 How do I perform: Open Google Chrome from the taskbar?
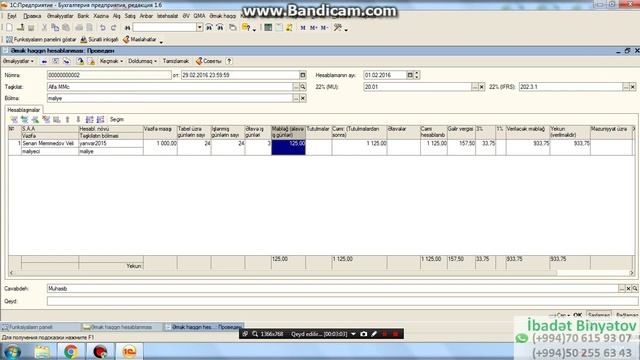[71, 351]
